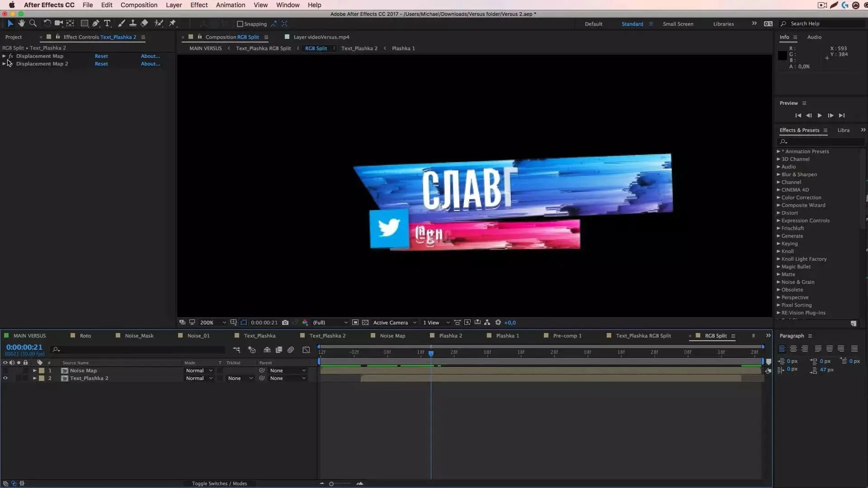Open Mode dropdown for Noise Map layer
The height and width of the screenshot is (488, 868).
point(199,371)
